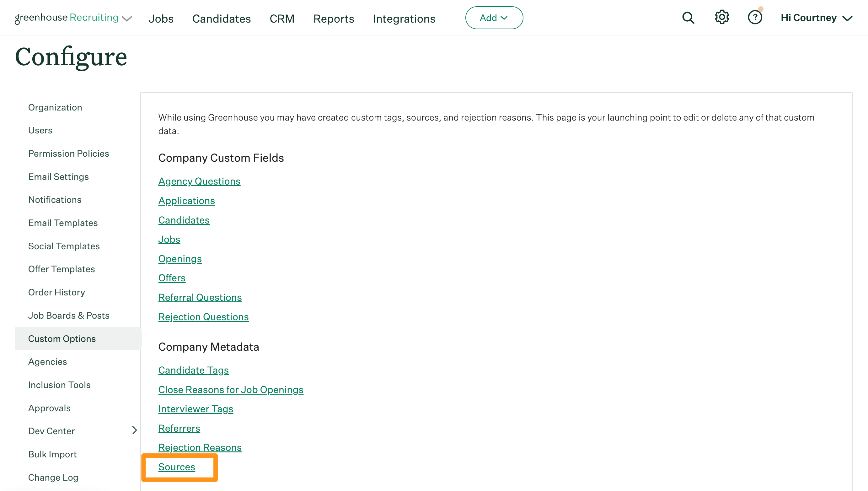Click the greenhouse Recruiting logo
868x491 pixels.
(x=67, y=18)
